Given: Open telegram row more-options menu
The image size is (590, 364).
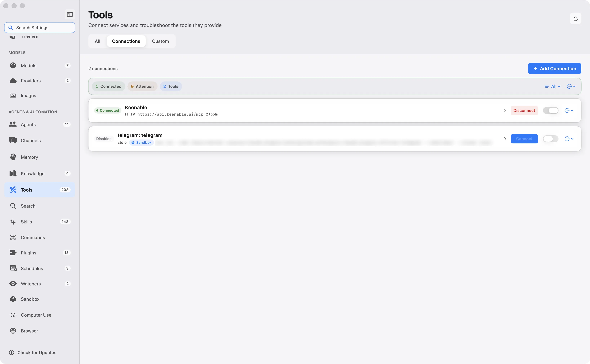Looking at the screenshot, I should pos(569,139).
